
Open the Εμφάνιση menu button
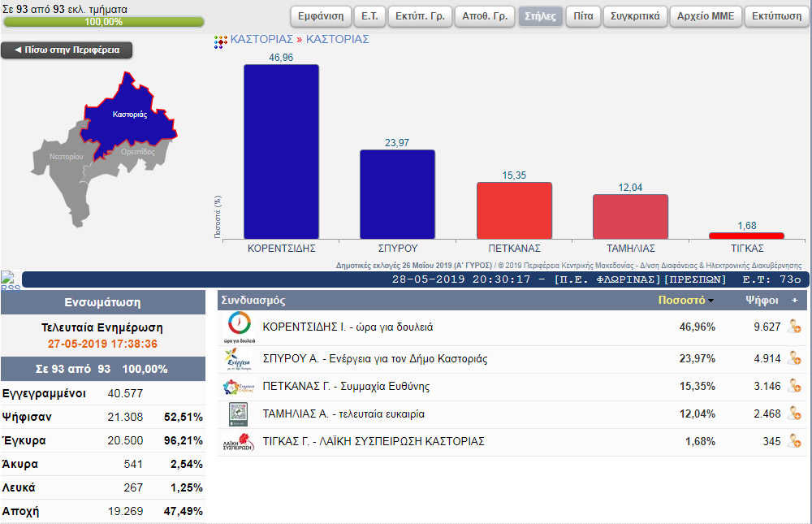pyautogui.click(x=321, y=16)
